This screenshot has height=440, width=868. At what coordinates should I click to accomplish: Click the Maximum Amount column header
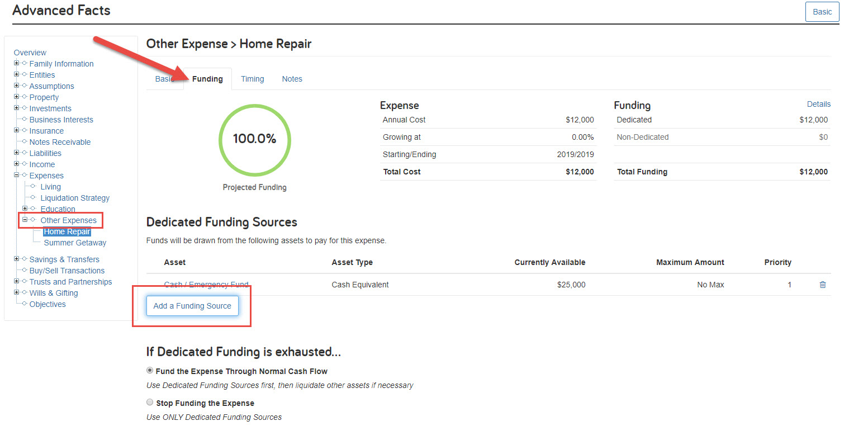click(690, 262)
